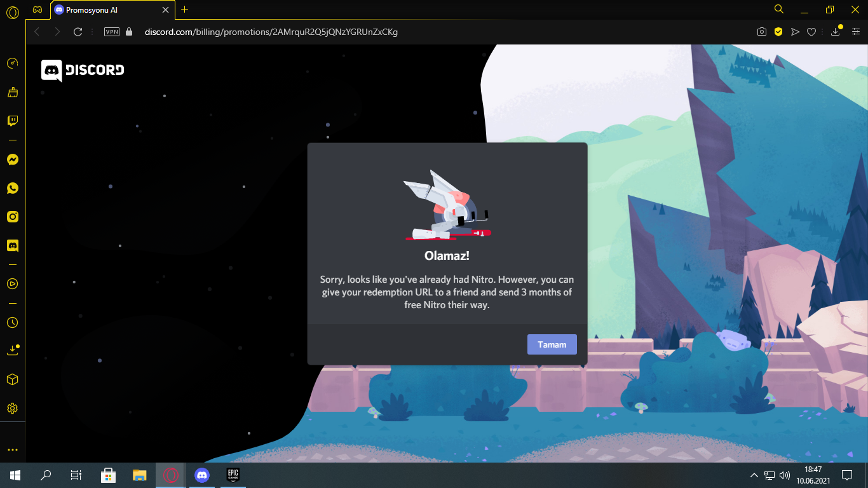This screenshot has width=868, height=488.
Task: Open GX Corner gamepad icon
Action: tap(38, 10)
